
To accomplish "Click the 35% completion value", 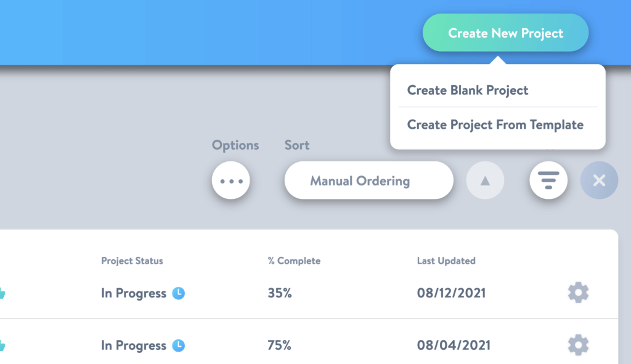I will (x=280, y=293).
